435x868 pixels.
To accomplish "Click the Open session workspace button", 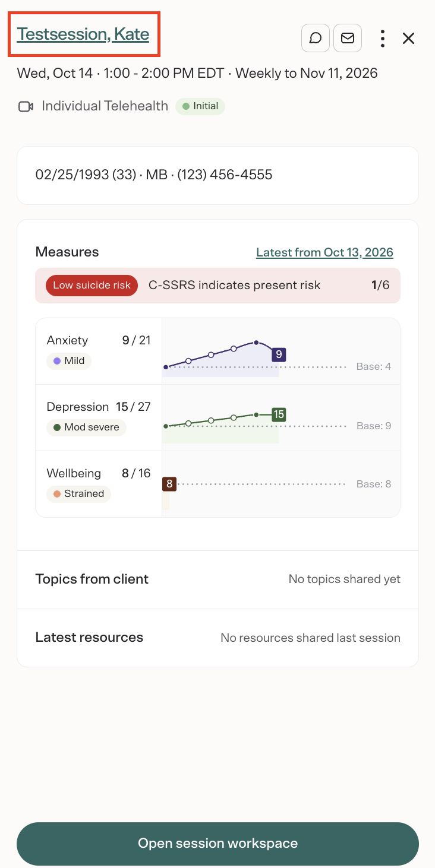I will (x=218, y=844).
